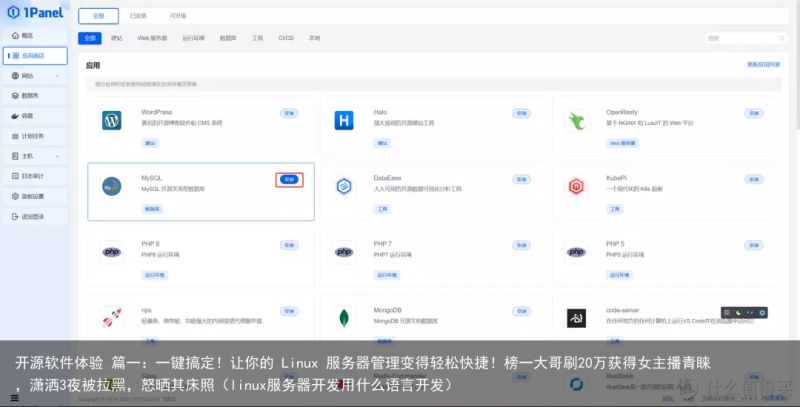This screenshot has height=407, width=800.
Task: Filter apps by 本地 category
Action: click(314, 38)
